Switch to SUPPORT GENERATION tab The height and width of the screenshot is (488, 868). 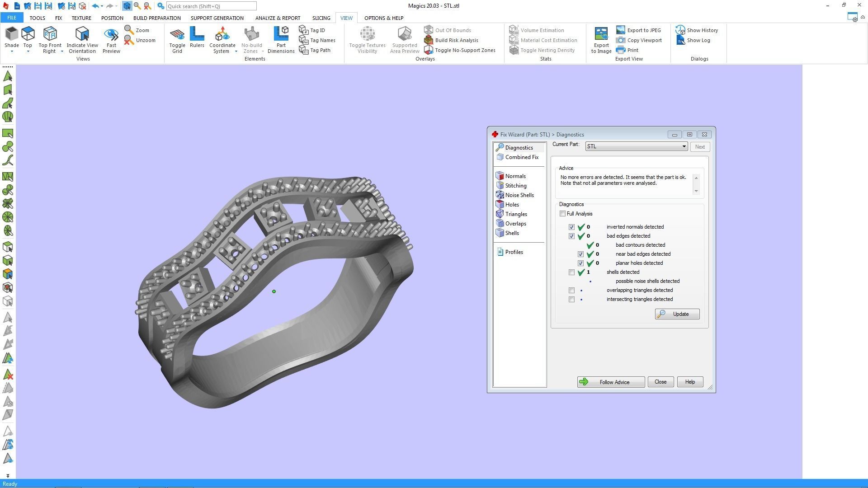217,18
